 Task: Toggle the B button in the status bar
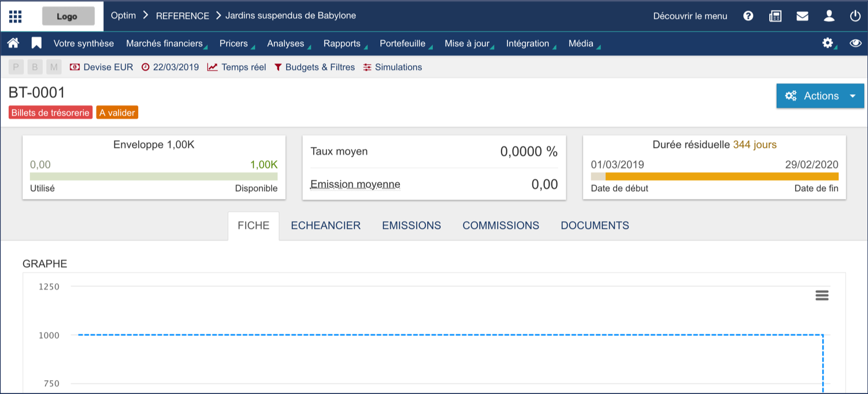35,67
